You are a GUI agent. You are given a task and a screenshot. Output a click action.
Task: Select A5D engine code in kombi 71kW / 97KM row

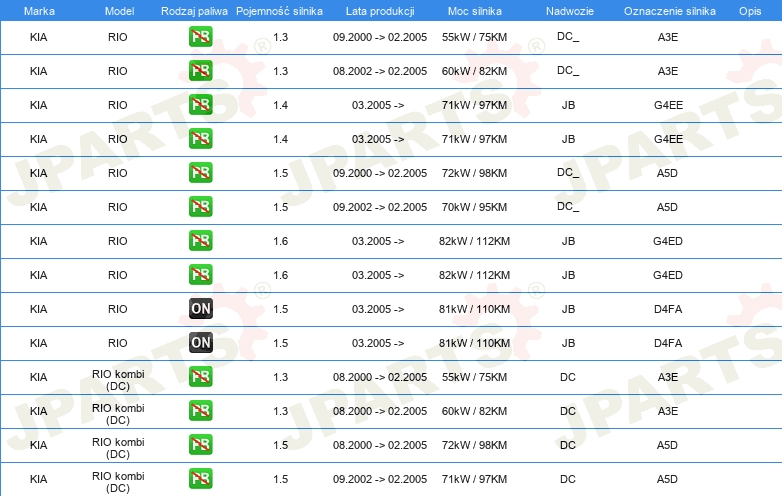point(667,479)
